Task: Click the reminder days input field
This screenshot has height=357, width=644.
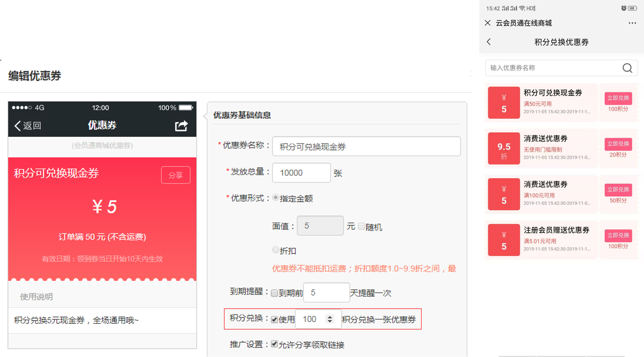Action: 326,293
